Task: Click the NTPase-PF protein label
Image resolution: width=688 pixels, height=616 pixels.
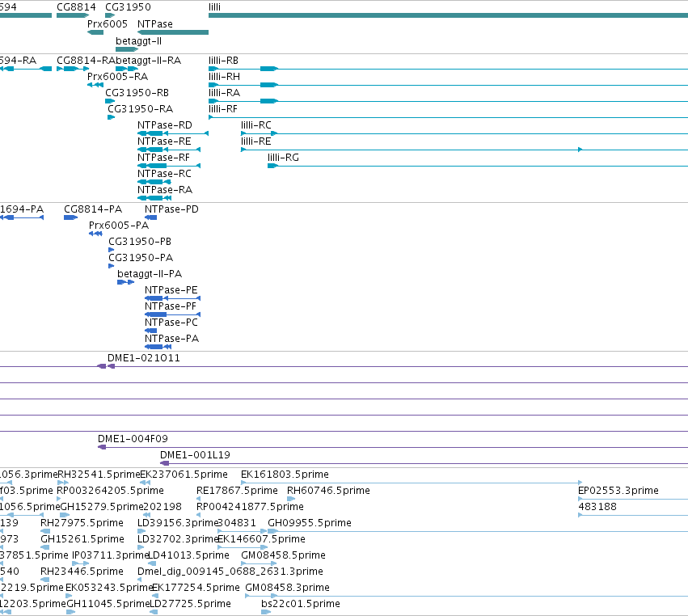Action: 171,306
